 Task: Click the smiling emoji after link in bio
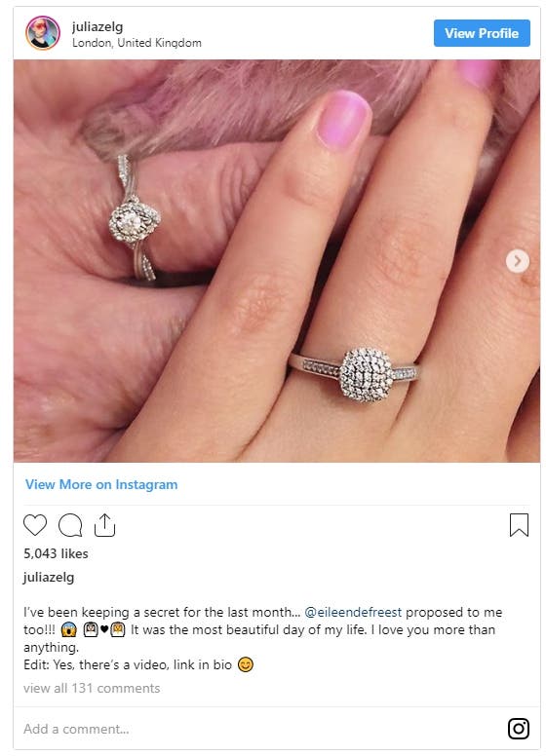246,664
